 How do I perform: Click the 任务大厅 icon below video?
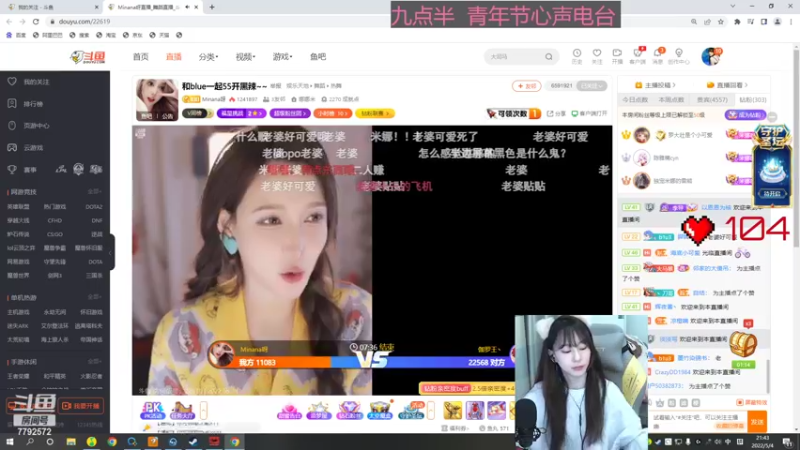[x=182, y=410]
